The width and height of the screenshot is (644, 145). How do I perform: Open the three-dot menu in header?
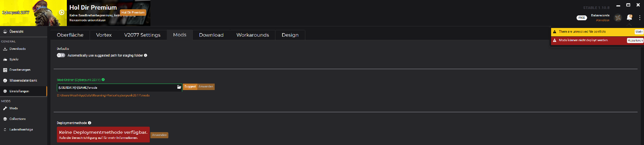(x=640, y=18)
